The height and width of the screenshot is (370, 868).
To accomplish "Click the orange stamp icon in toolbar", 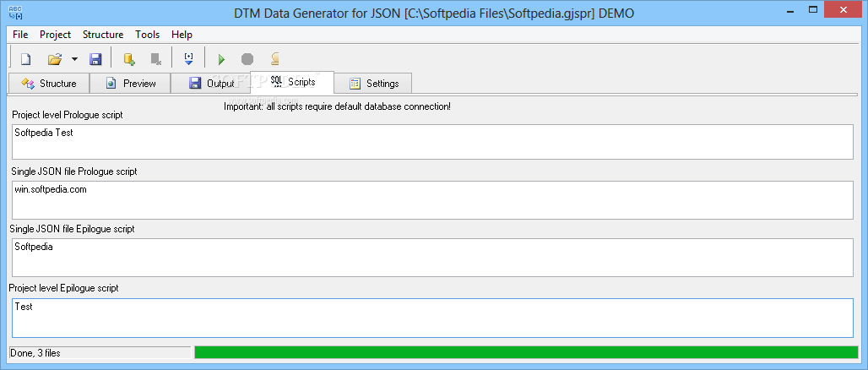I will tap(274, 59).
